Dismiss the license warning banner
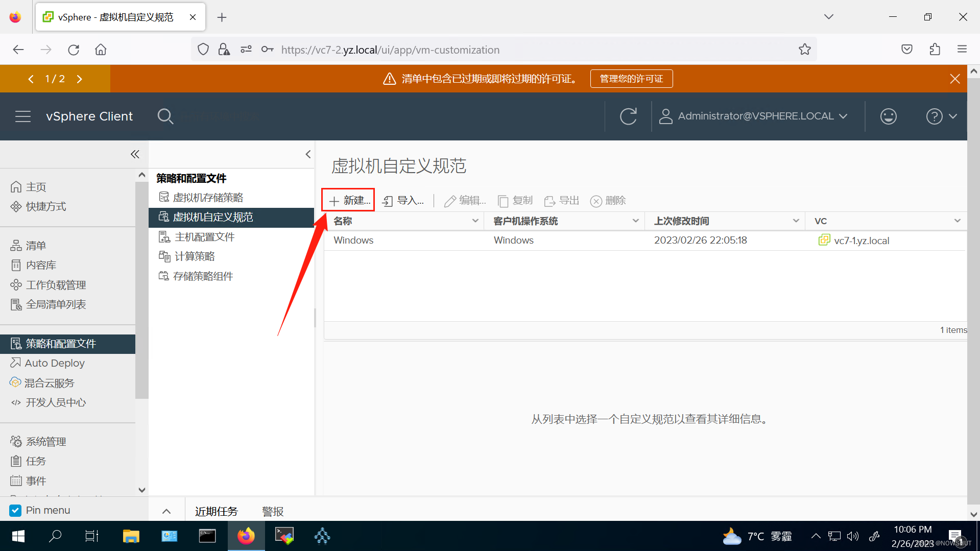This screenshot has width=980, height=551. click(x=954, y=79)
